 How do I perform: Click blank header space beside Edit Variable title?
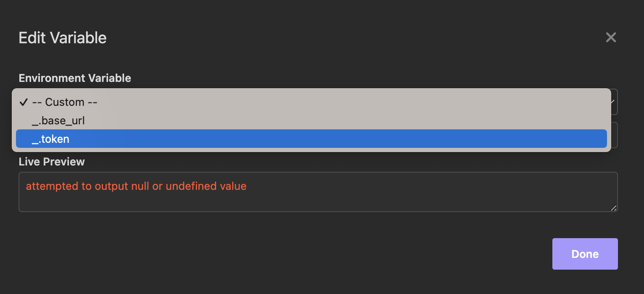pos(336,38)
